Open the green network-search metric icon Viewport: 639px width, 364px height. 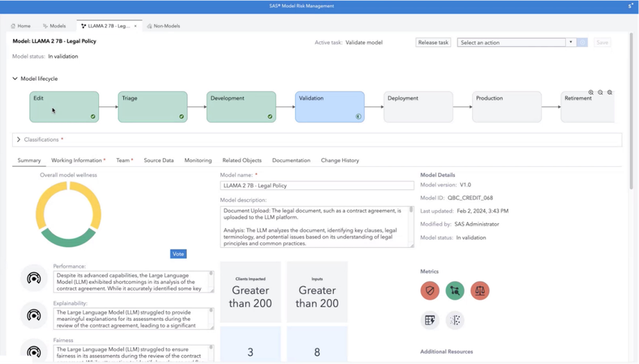tap(455, 290)
